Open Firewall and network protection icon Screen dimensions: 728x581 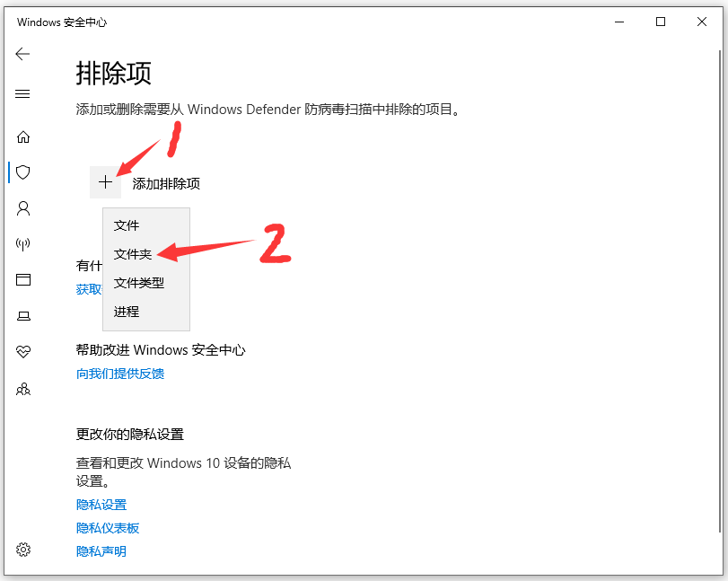pyautogui.click(x=23, y=244)
